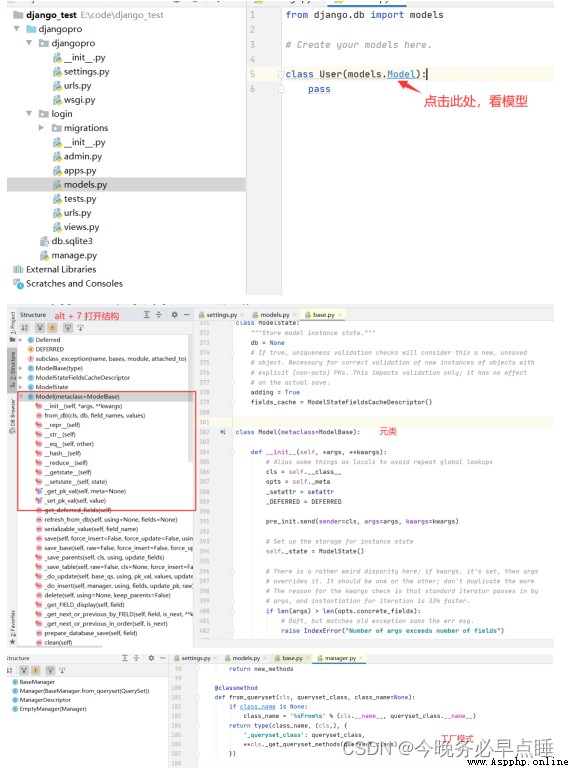Expand the ModelBase(type) node
Screen dimensions: 569x768
(x=21, y=368)
